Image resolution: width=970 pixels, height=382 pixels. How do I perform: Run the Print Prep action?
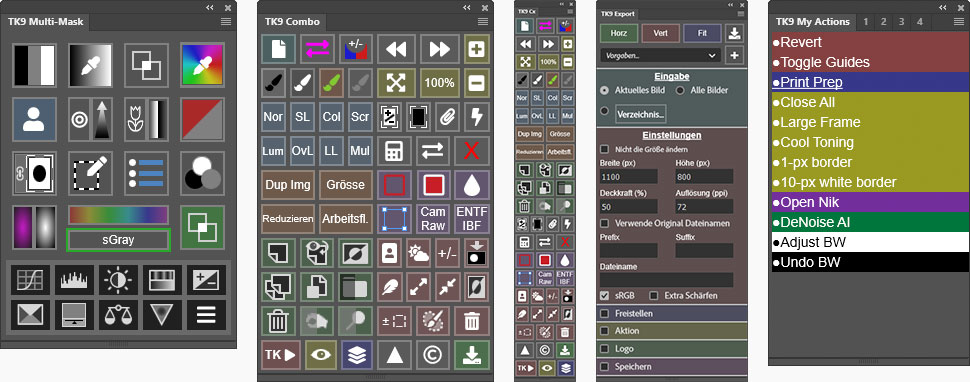coord(869,82)
